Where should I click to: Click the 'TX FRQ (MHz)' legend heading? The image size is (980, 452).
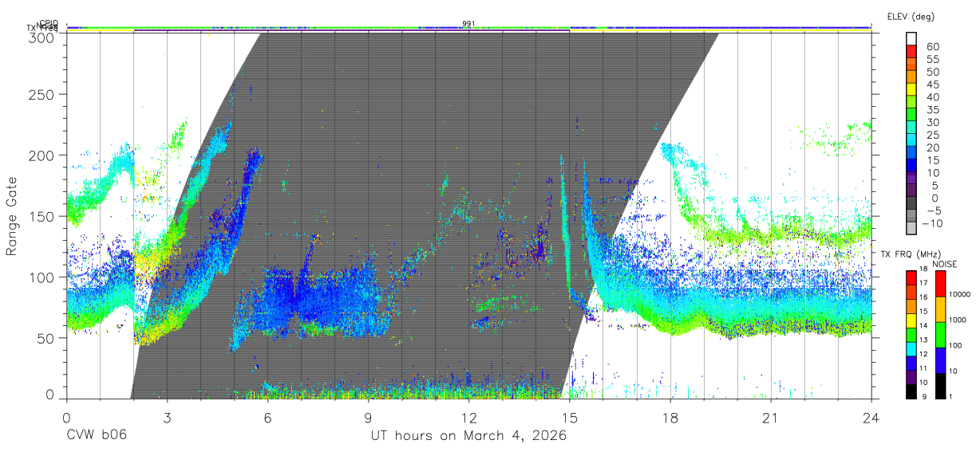pyautogui.click(x=909, y=254)
